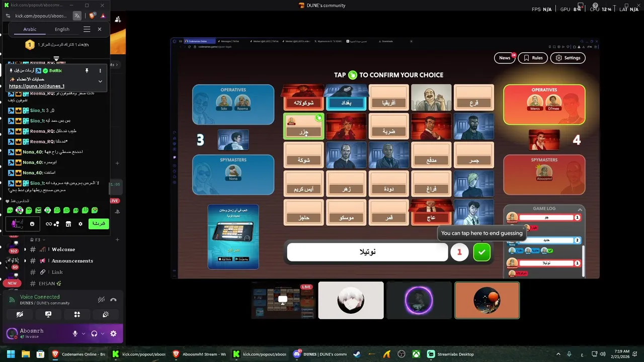Click the translate icon in address bar
The width and height of the screenshot is (644, 362).
77,16
